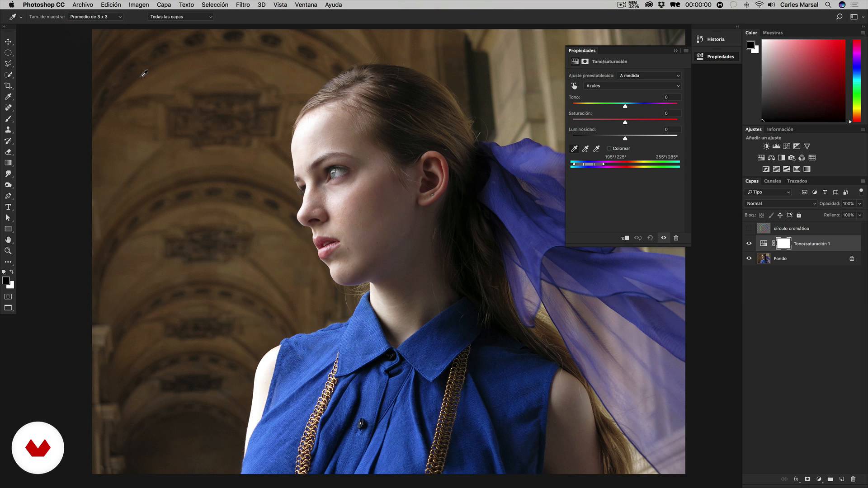Open the Historia panel button
The image size is (868, 488).
coord(716,39)
